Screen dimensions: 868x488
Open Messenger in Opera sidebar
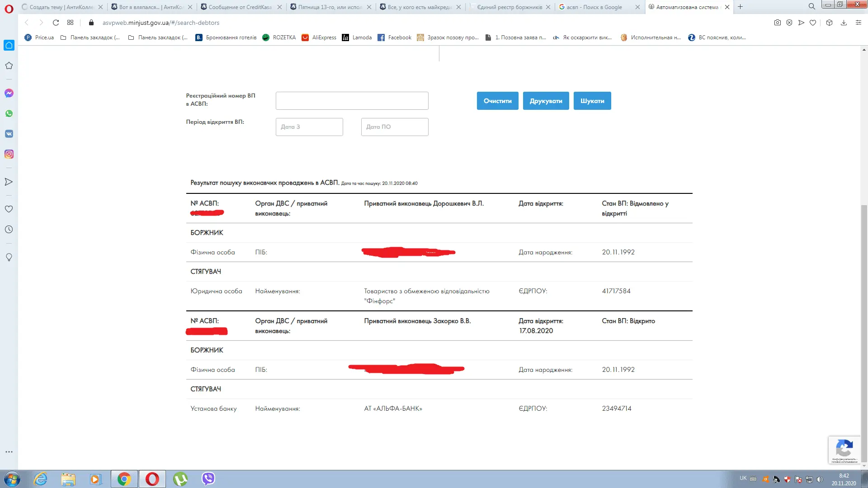pyautogui.click(x=9, y=93)
